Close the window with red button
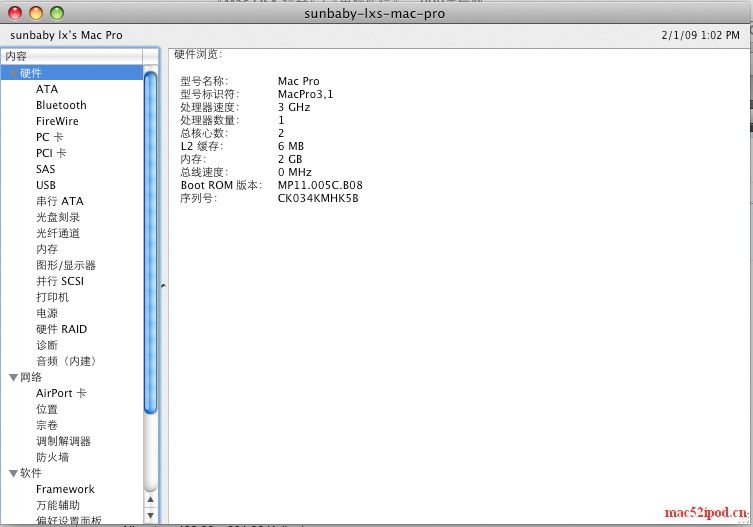Screen dimensions: 753x527 pyautogui.click(x=15, y=13)
